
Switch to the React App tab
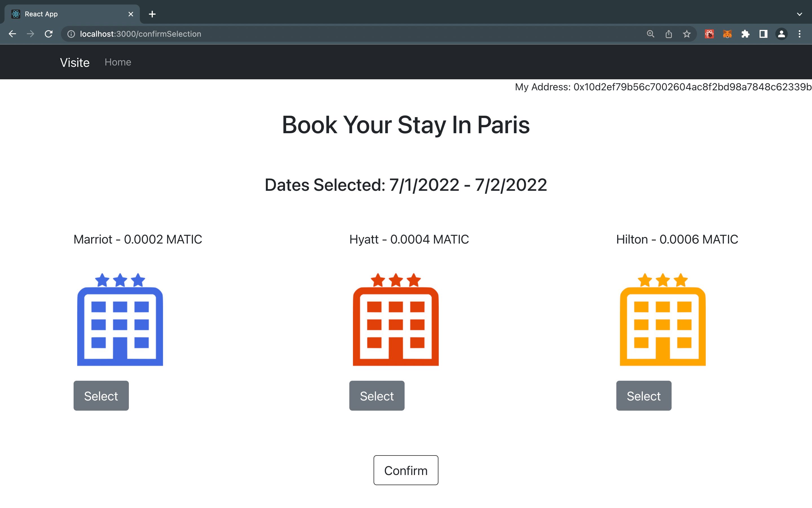click(x=72, y=14)
